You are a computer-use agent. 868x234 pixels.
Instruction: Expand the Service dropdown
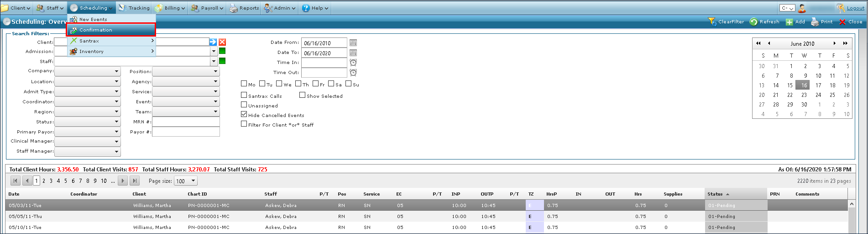point(215,92)
